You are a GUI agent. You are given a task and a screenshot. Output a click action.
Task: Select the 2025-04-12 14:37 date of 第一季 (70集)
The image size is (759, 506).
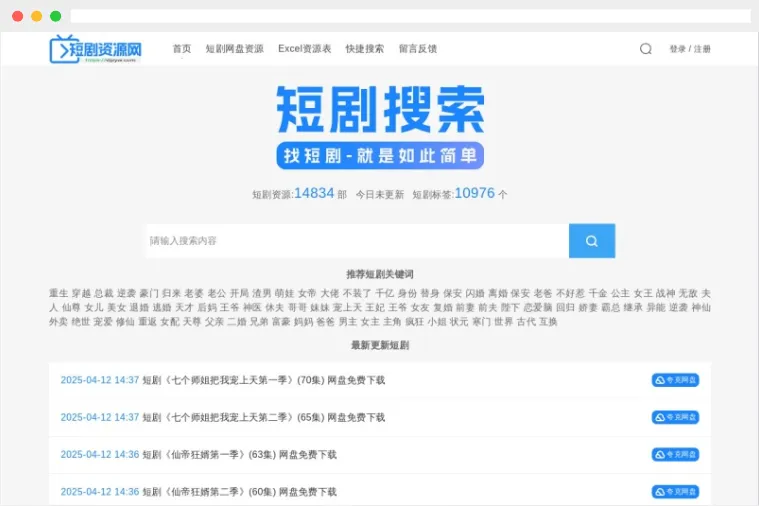click(100, 380)
